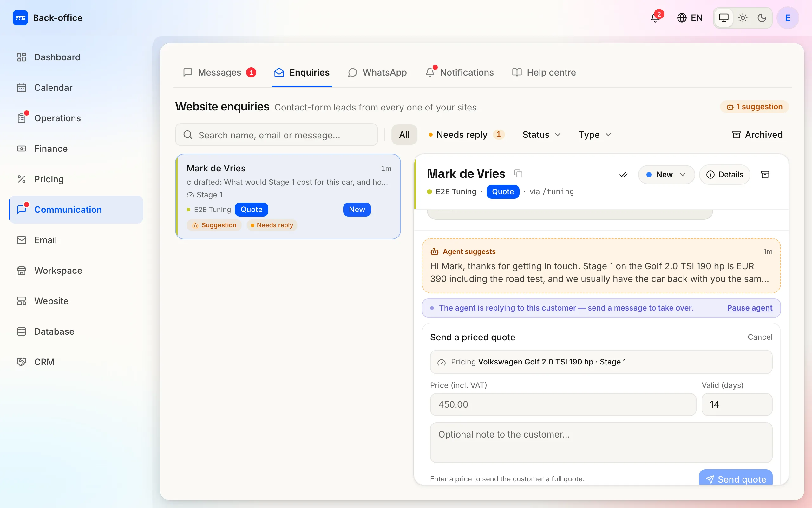Show Archived enquiries
Screen dimensions: 812x508
(757, 135)
